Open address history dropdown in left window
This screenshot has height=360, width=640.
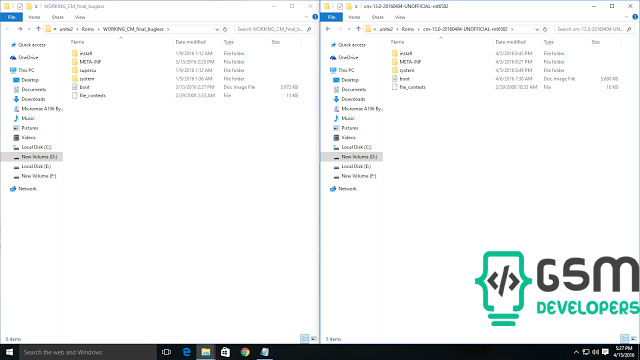[x=217, y=29]
